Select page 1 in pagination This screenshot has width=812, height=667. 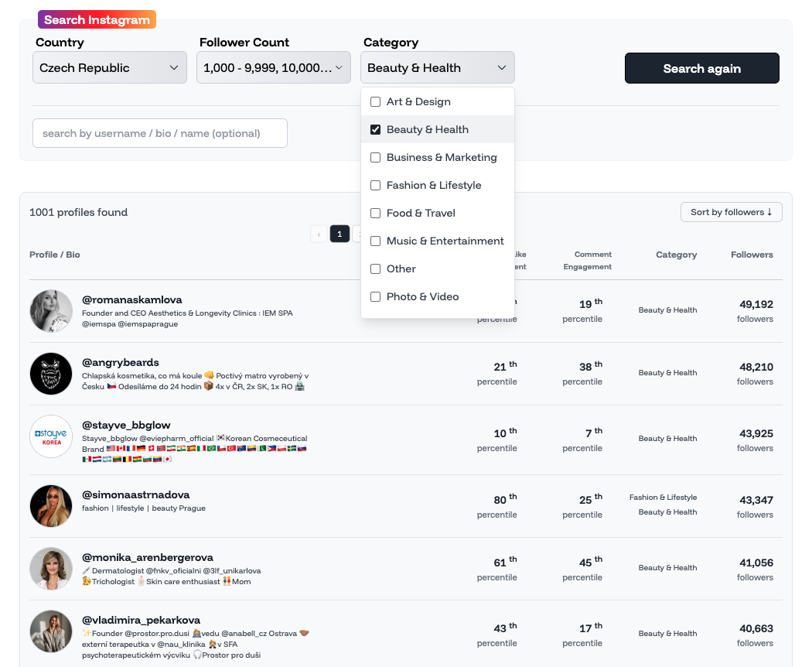(339, 234)
